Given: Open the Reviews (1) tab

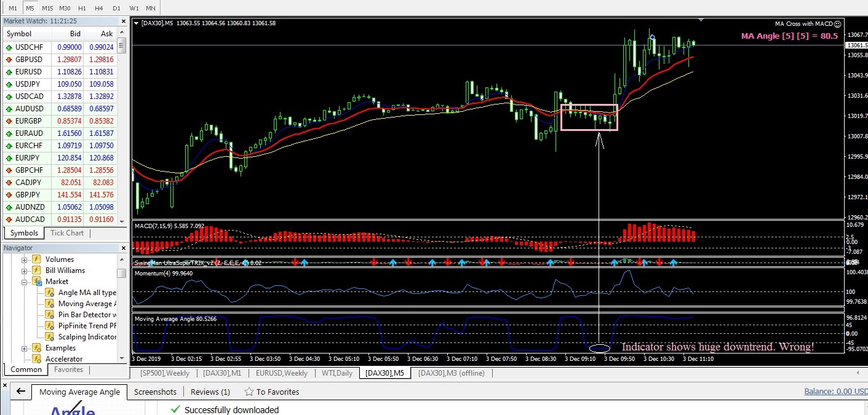Looking at the screenshot, I should click(210, 392).
